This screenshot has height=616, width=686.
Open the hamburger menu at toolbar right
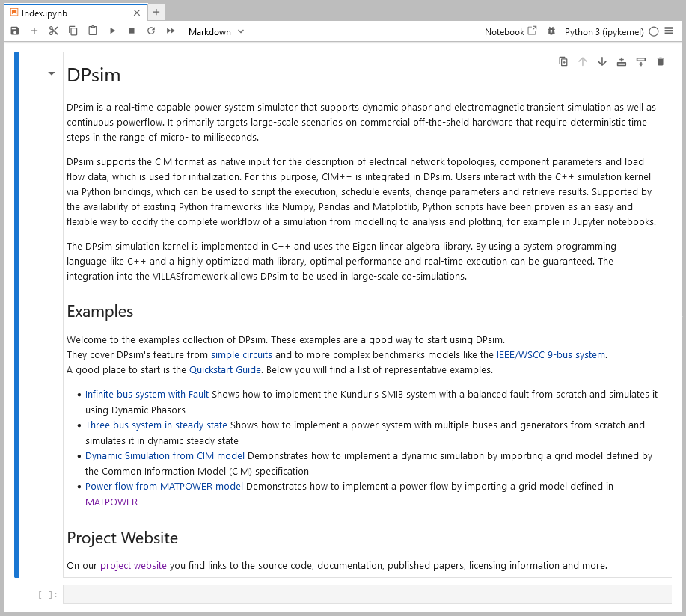(669, 31)
